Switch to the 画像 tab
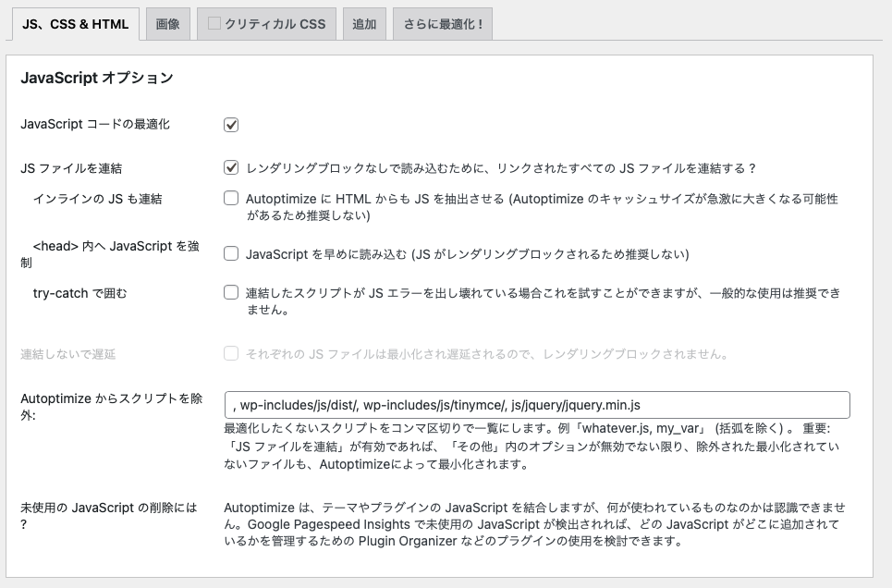 point(167,24)
